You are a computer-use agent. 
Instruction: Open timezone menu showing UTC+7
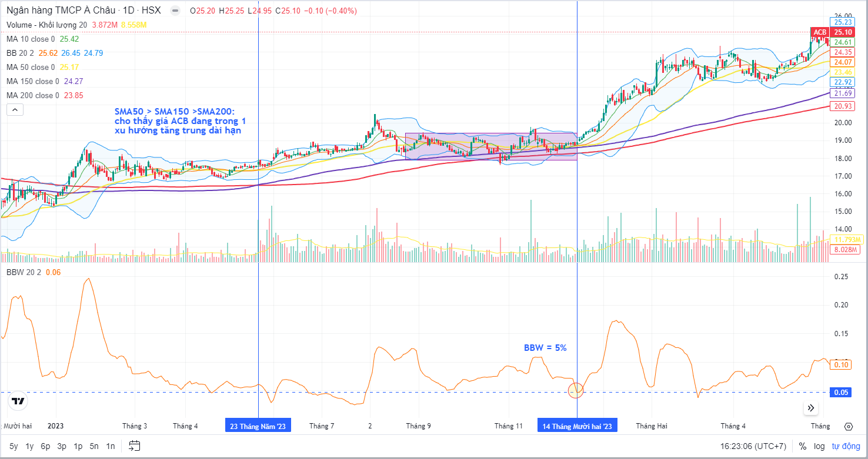coord(754,446)
